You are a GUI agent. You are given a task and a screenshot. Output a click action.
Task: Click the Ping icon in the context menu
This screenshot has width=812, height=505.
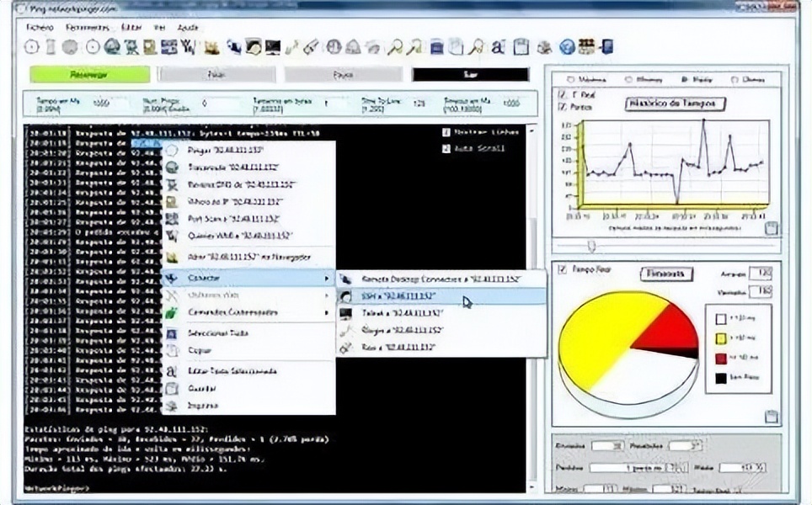(173, 150)
